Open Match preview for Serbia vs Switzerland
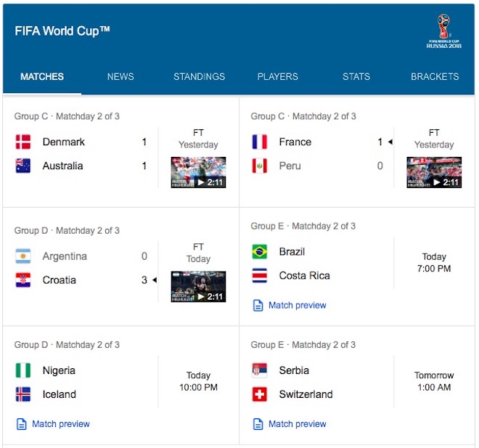The width and height of the screenshot is (479, 448). tap(290, 424)
